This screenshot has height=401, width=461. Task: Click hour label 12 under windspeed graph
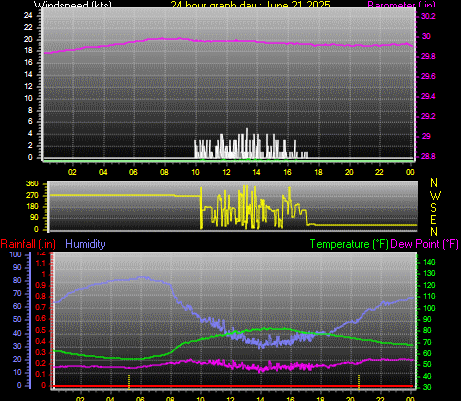(226, 172)
